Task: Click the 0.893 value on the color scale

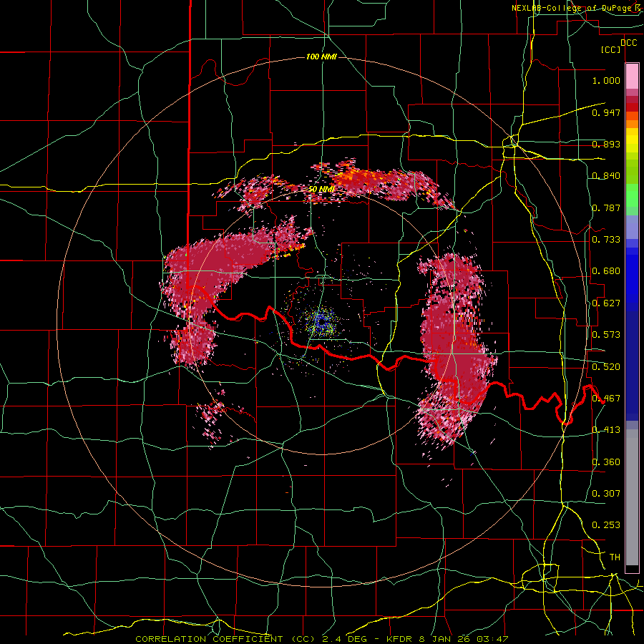Action: [606, 144]
